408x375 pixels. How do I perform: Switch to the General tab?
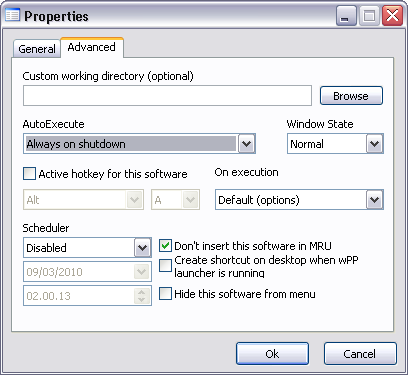[37, 49]
